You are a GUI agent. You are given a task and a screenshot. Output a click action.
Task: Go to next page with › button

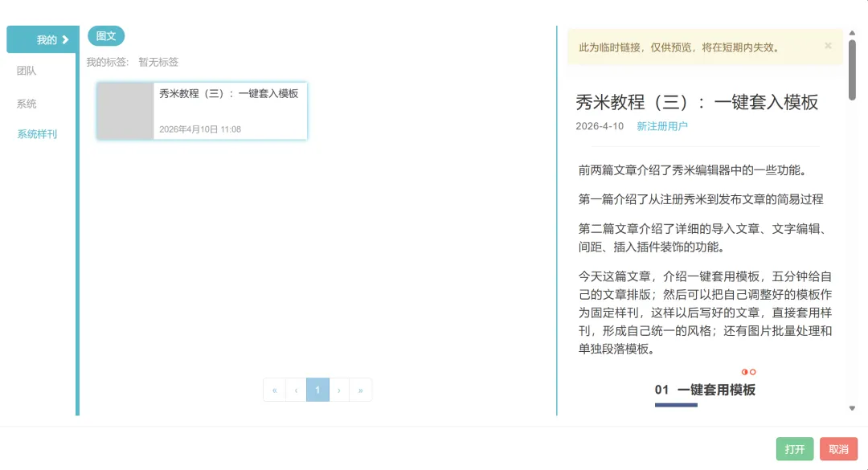click(x=339, y=390)
